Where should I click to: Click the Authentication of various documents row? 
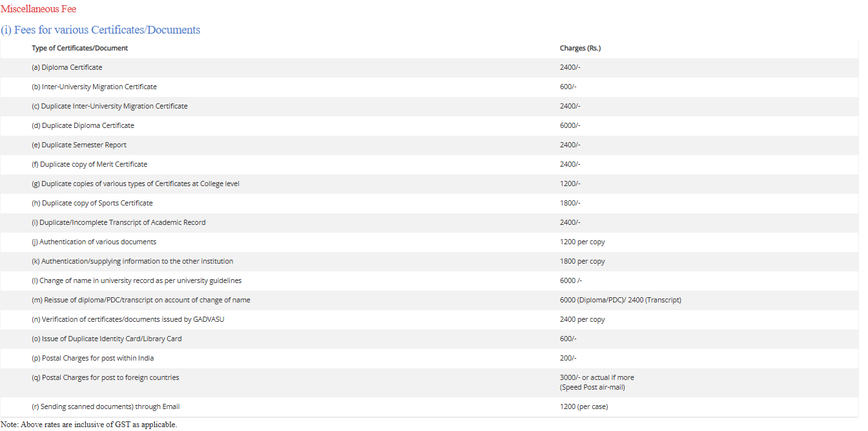(x=94, y=242)
